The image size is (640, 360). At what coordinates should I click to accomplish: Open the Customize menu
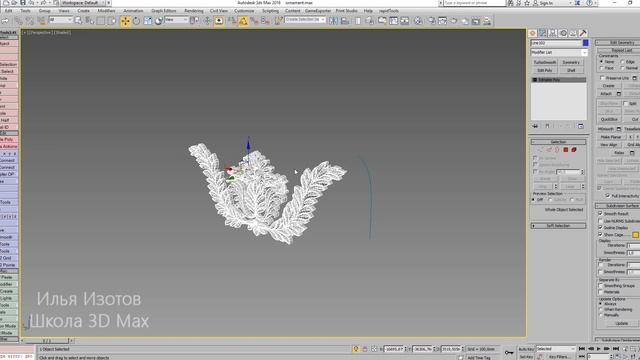[244, 11]
